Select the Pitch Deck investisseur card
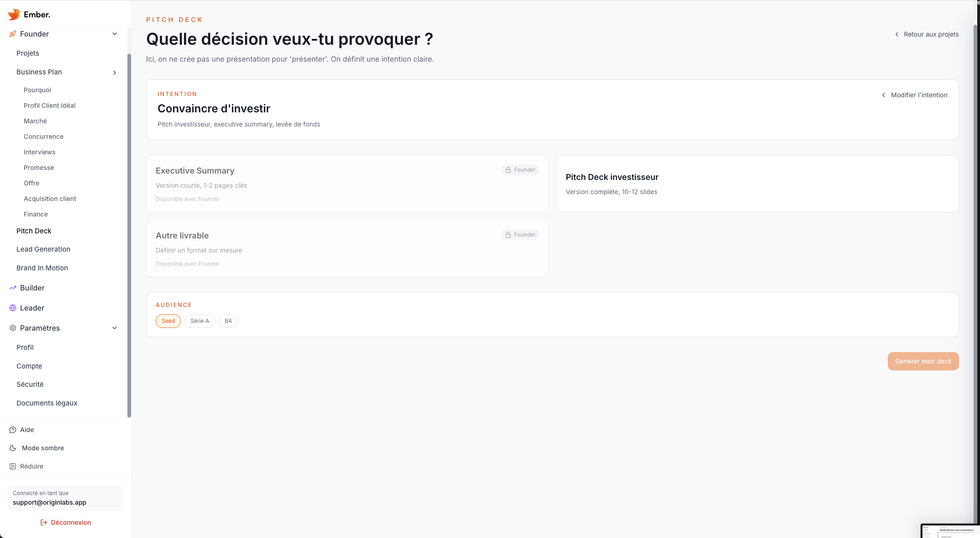 coord(757,184)
